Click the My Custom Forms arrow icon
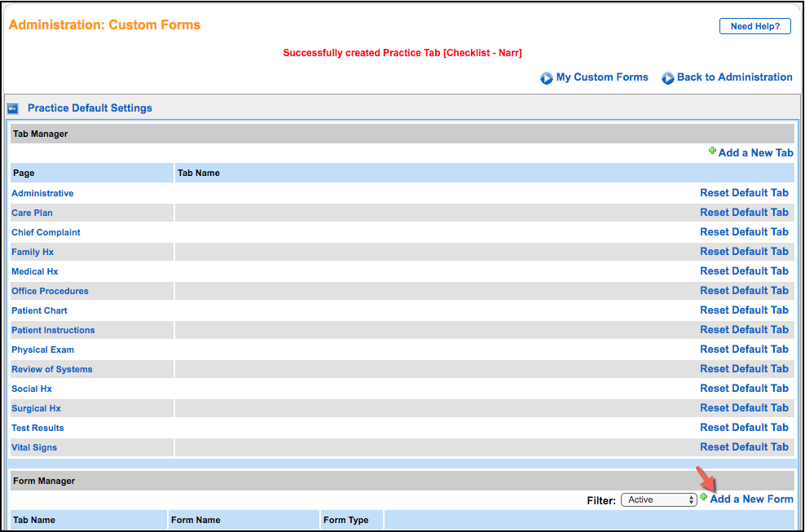This screenshot has height=532, width=805. 547,78
